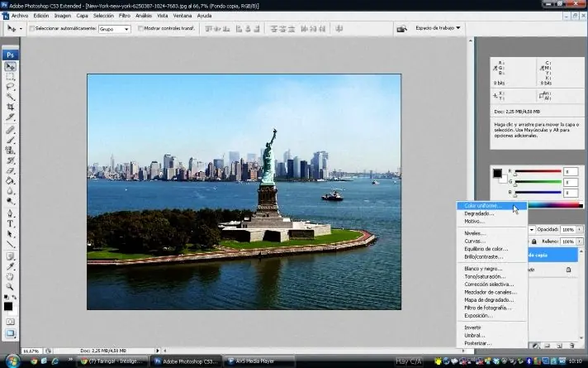Select the Zoom magnifier tool

(11, 286)
